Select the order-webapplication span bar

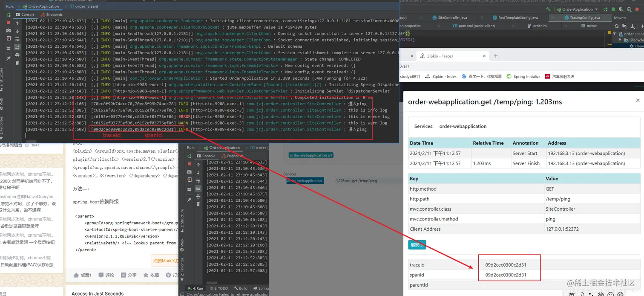coord(305,181)
